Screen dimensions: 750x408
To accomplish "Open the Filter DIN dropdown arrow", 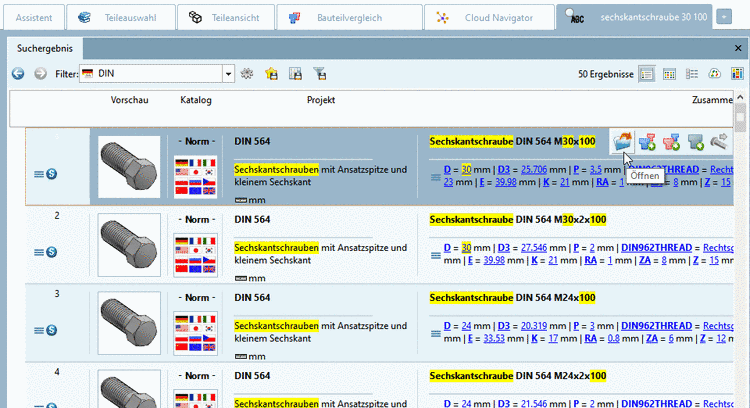I will 228,74.
